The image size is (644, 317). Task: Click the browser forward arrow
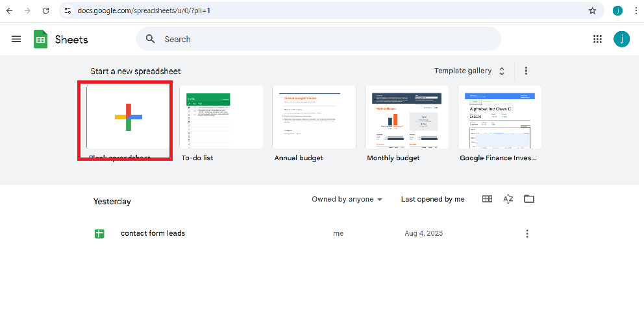pyautogui.click(x=27, y=10)
